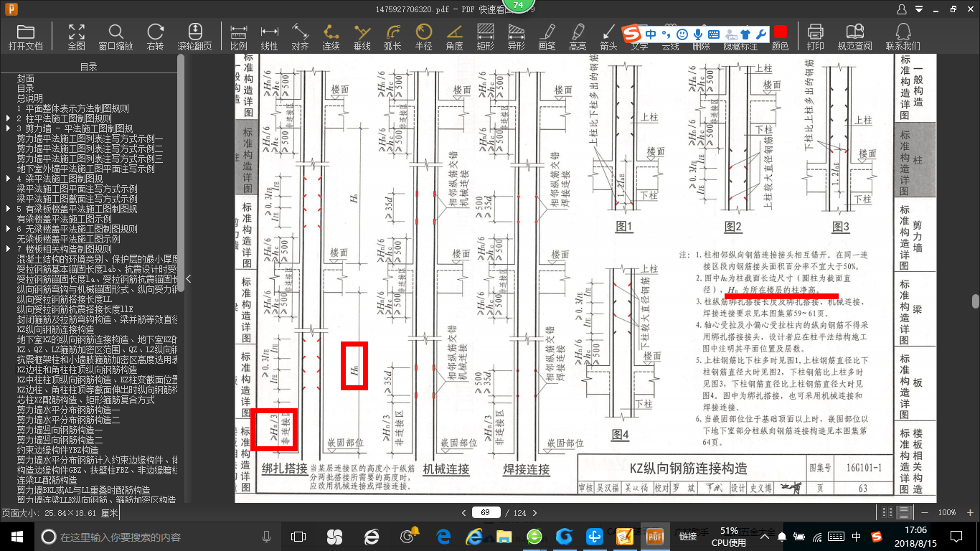980x551 pixels.
Task: Expand the '4 梁平法施工图制图规' bookmark
Action: pos(9,179)
